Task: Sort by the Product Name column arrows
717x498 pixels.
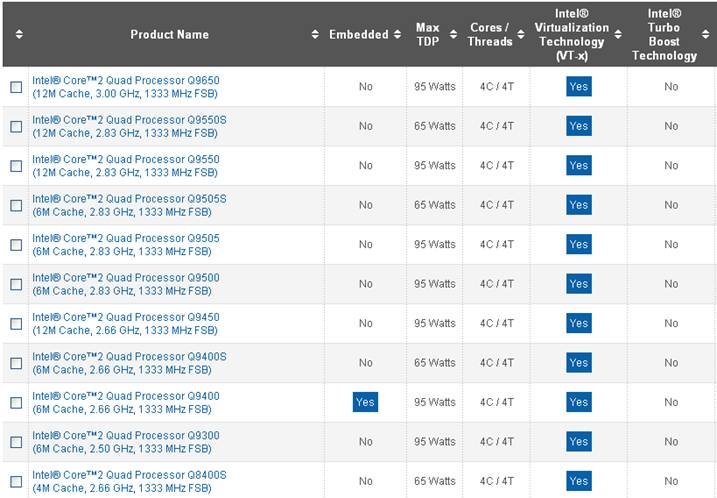Action: point(315,34)
